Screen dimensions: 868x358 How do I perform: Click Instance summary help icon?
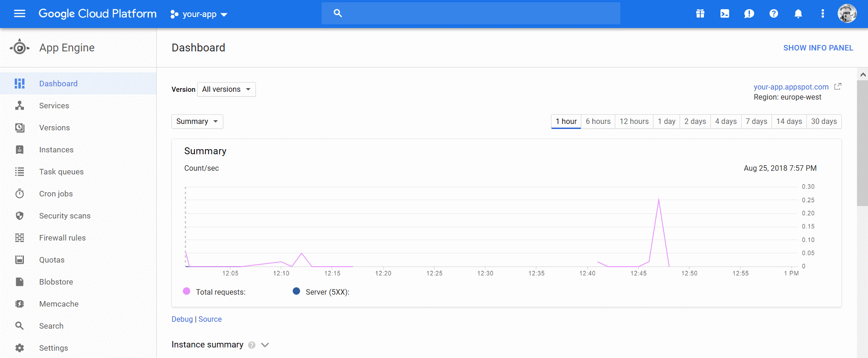[252, 345]
